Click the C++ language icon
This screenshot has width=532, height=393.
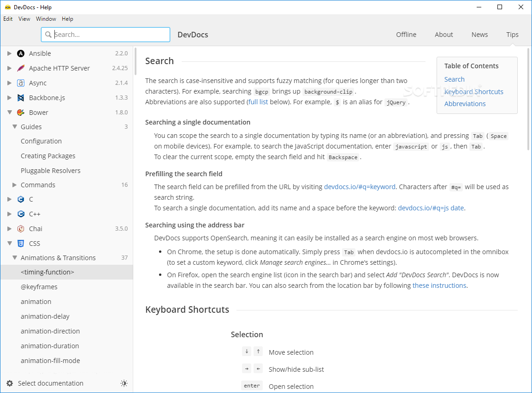[x=21, y=214]
